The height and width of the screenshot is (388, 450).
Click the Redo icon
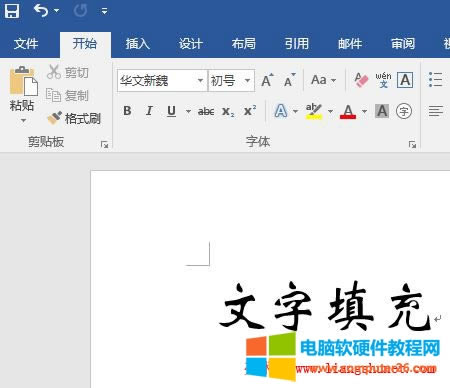(80, 10)
